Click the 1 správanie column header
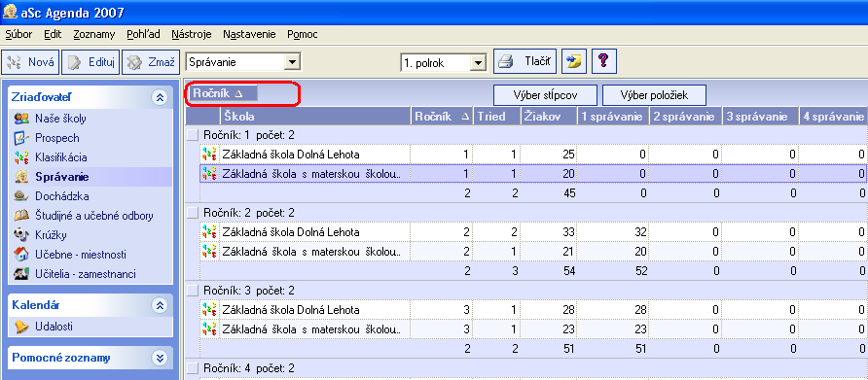 point(612,117)
